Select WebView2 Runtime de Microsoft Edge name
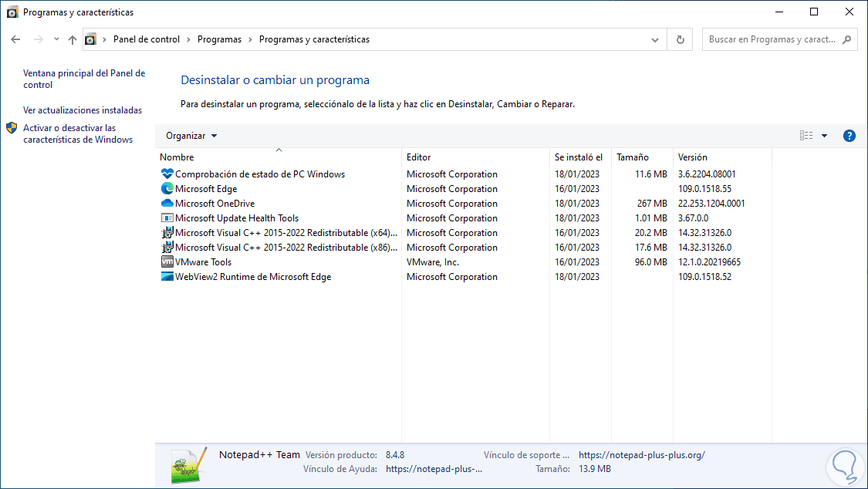Screen dimensions: 868x489 pyautogui.click(x=253, y=277)
